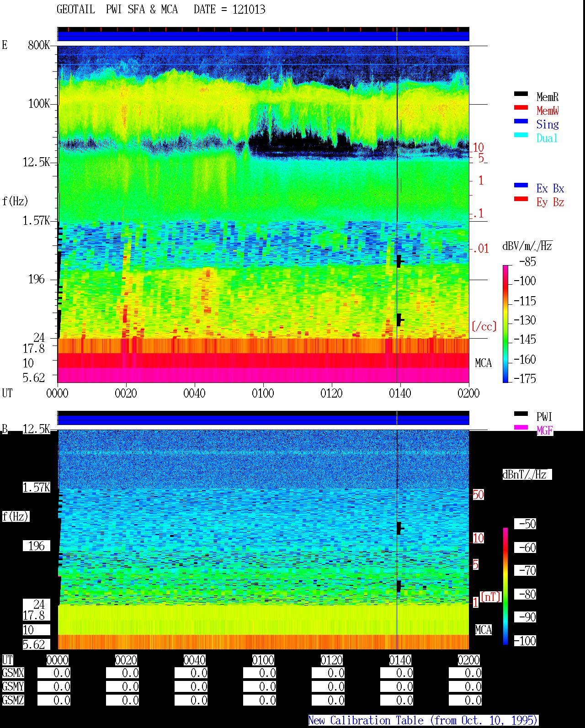The height and width of the screenshot is (728, 585).
Task: Click the cyan Dual legend swatch
Action: tap(521, 135)
